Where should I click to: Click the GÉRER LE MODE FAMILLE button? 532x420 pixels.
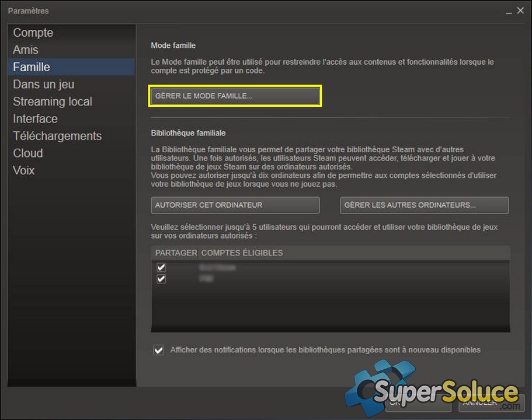(x=235, y=96)
